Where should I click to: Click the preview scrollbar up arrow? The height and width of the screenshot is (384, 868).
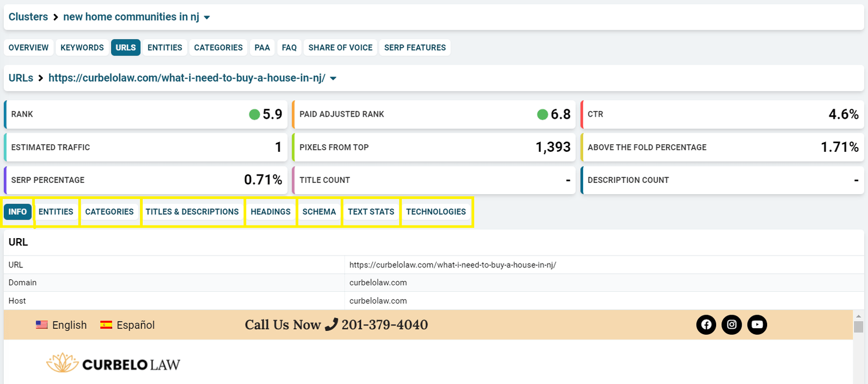(x=858, y=316)
